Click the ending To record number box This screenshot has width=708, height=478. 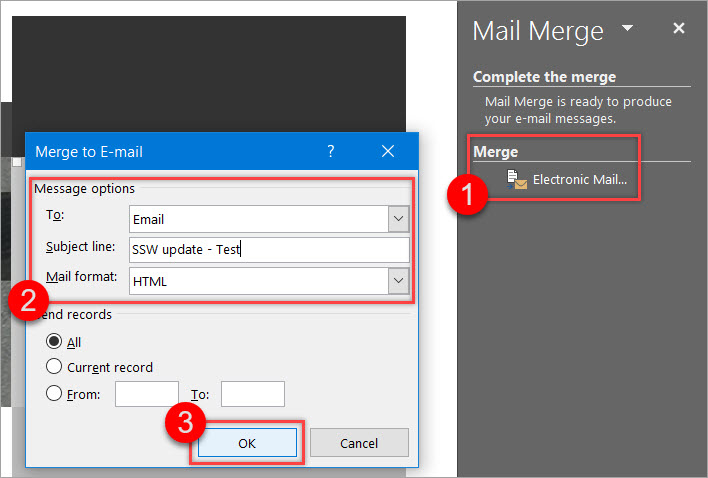click(252, 394)
